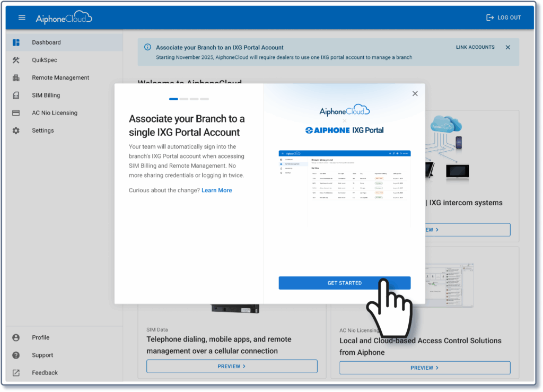The height and width of the screenshot is (392, 543).
Task: Log out of AiphoneCloud
Action: pos(504,18)
